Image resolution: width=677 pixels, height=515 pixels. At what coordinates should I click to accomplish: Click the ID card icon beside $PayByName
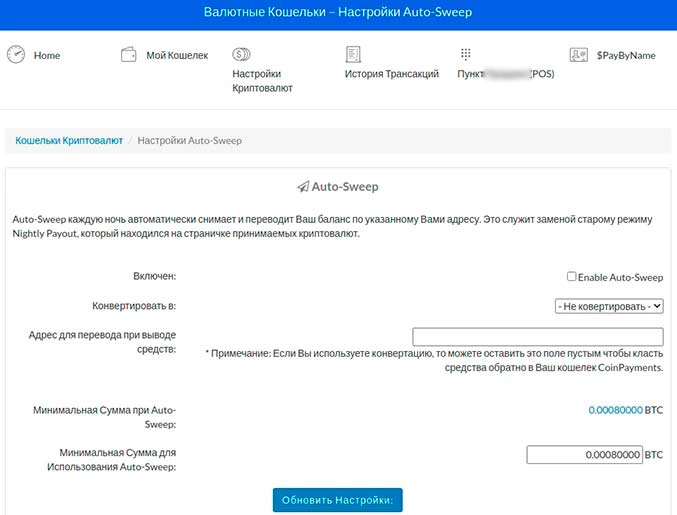(x=578, y=55)
